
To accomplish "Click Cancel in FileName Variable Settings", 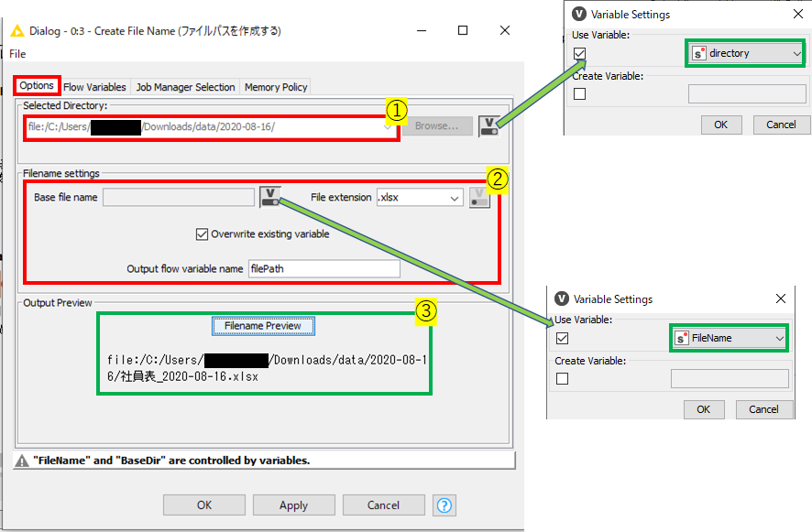I will 763,409.
